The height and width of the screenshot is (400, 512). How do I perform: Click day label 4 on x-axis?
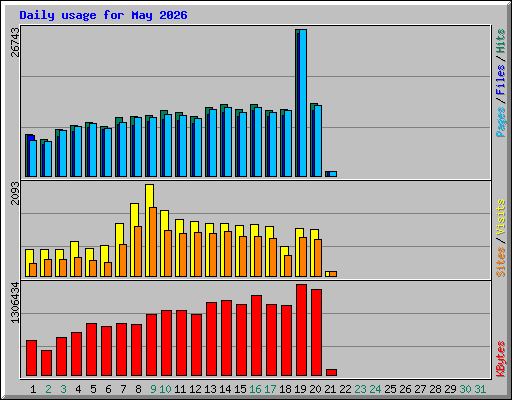(78, 389)
